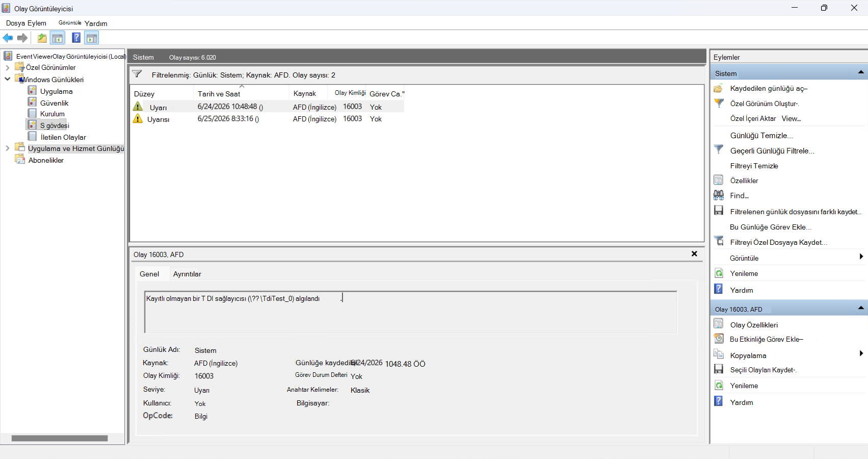Click the Yardım icon under Sistem section

coord(719,289)
